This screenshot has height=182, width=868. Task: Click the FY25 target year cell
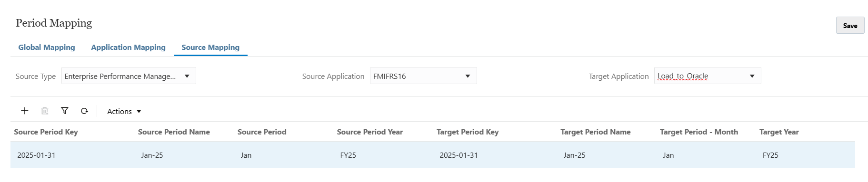click(x=770, y=155)
